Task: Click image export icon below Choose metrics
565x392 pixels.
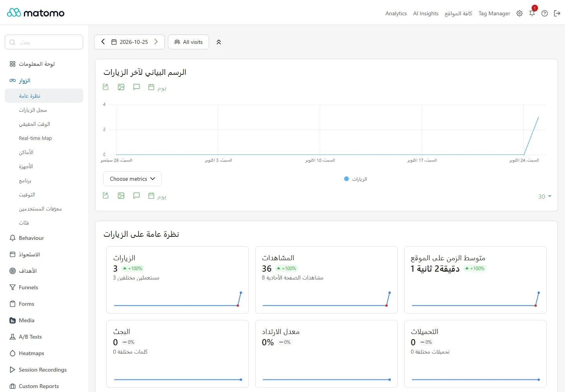Action: coord(121,196)
